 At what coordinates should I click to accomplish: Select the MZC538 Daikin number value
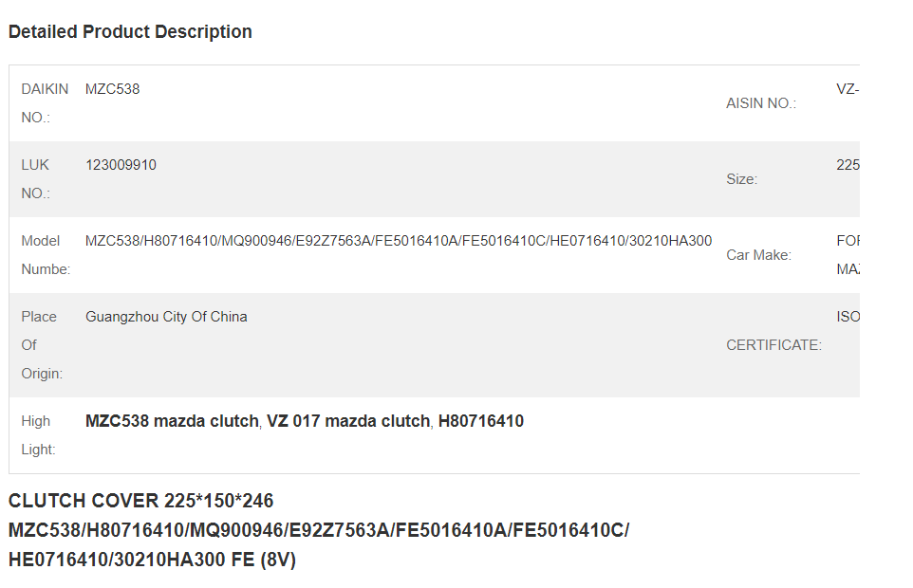pyautogui.click(x=112, y=89)
